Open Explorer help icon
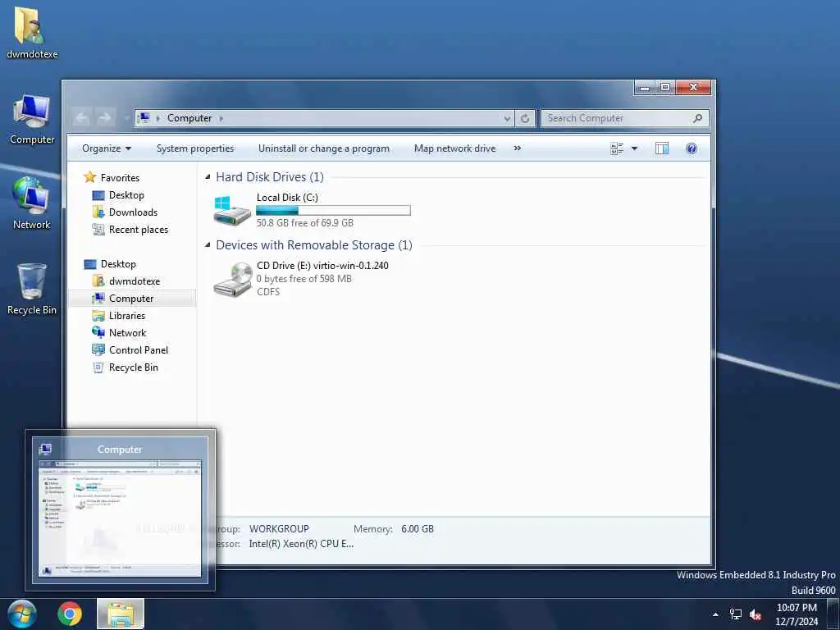This screenshot has width=840, height=630. 691,148
